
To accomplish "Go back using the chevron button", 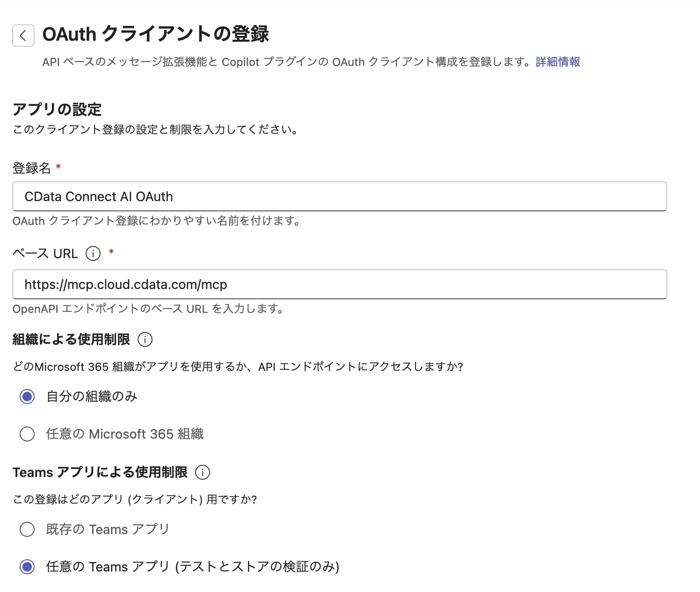I will point(23,36).
